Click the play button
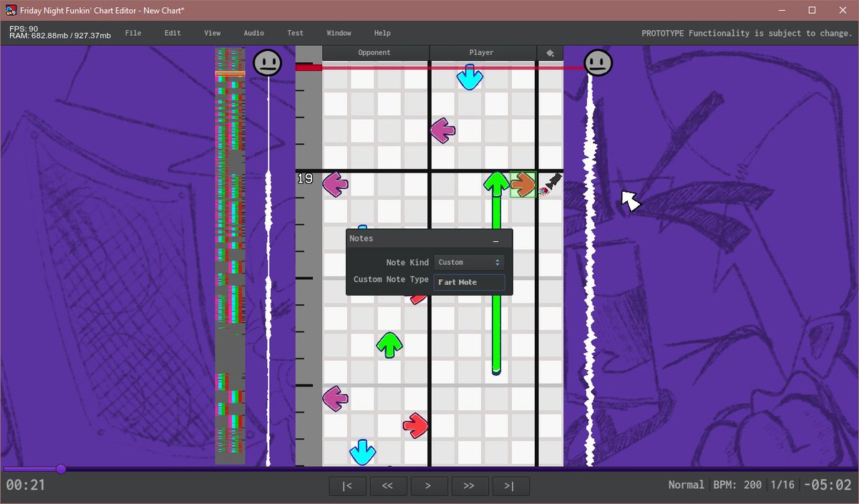Image resolution: width=859 pixels, height=504 pixels. point(429,486)
